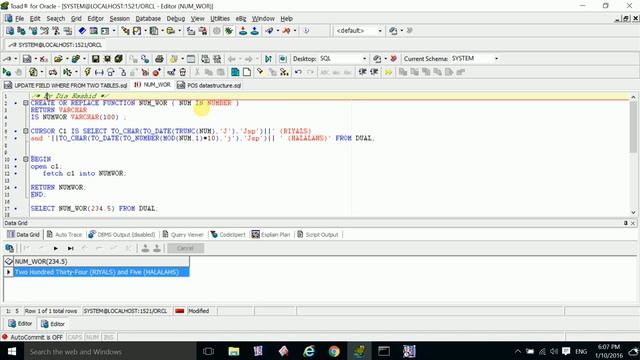The height and width of the screenshot is (360, 640).
Task: Click the green bug debug icon
Action: 229,31
